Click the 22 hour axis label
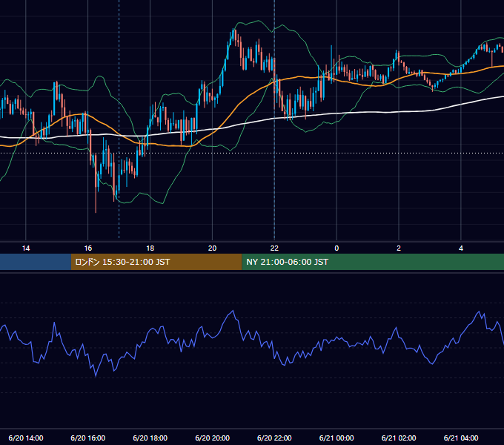504x445 pixels. [274, 248]
